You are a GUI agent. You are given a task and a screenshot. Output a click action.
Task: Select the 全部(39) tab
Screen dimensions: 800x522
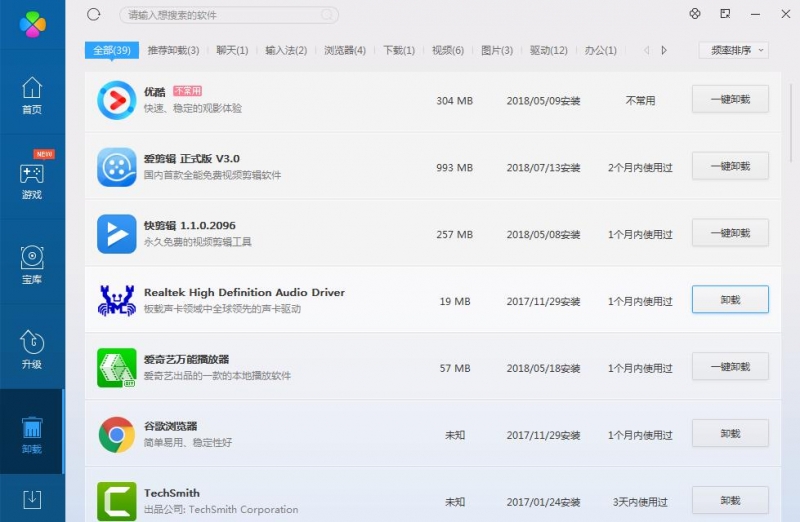pos(112,50)
